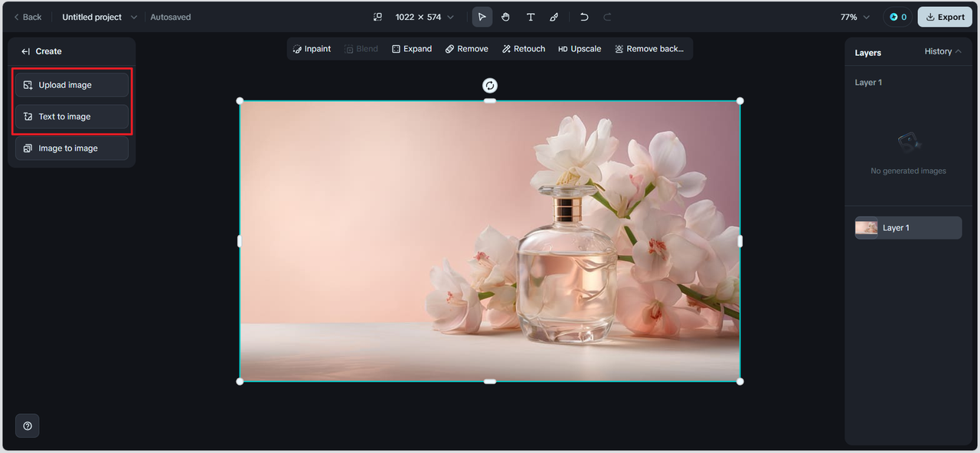Select the brush draw tool
The height and width of the screenshot is (453, 980).
point(554,17)
